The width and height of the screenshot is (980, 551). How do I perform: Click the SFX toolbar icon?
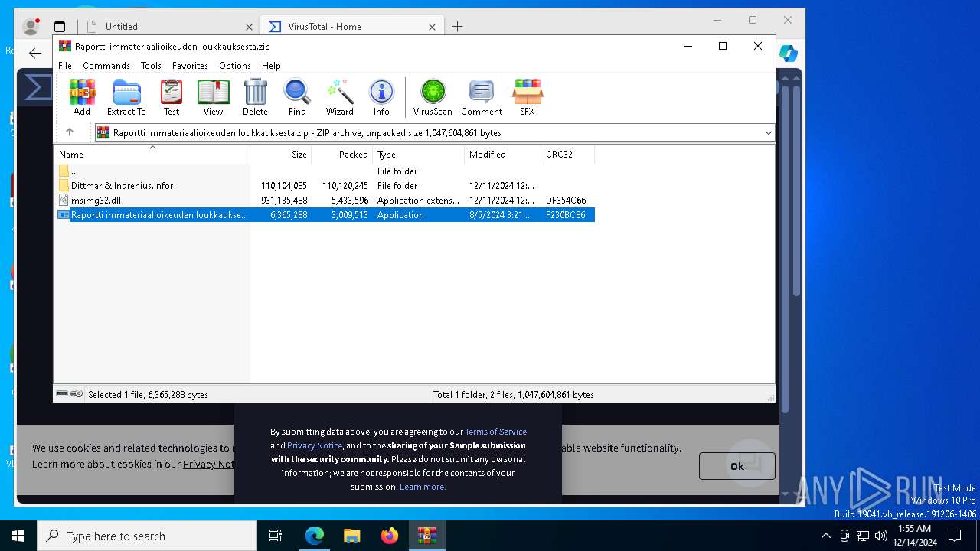coord(527,97)
